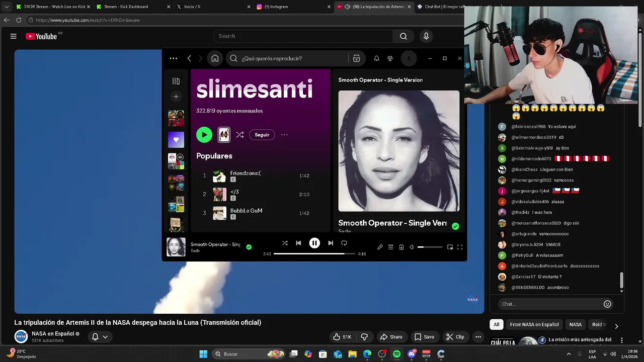Expand notification options chevron for channel
The width and height of the screenshot is (644, 362).
pyautogui.click(x=105, y=337)
